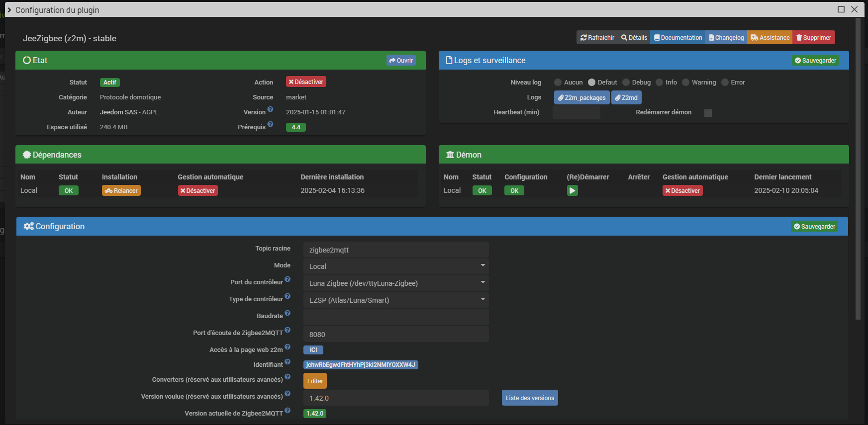The image size is (868, 425).
Task: Close the plugin configuration dialog
Action: click(855, 9)
